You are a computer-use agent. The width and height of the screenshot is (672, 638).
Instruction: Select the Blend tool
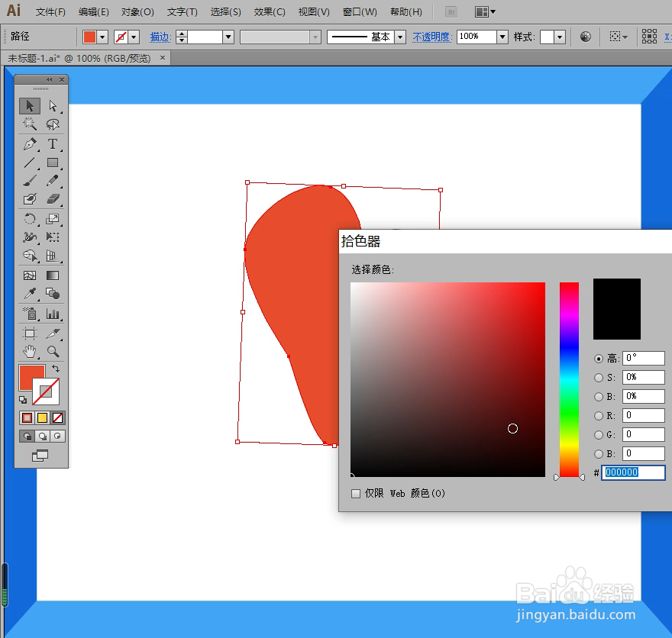click(x=53, y=294)
